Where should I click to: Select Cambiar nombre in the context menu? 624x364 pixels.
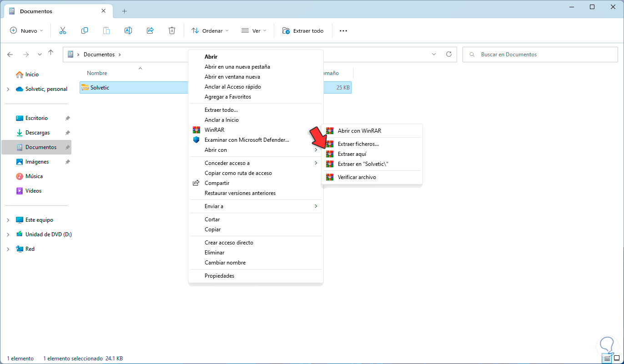click(x=256, y=263)
